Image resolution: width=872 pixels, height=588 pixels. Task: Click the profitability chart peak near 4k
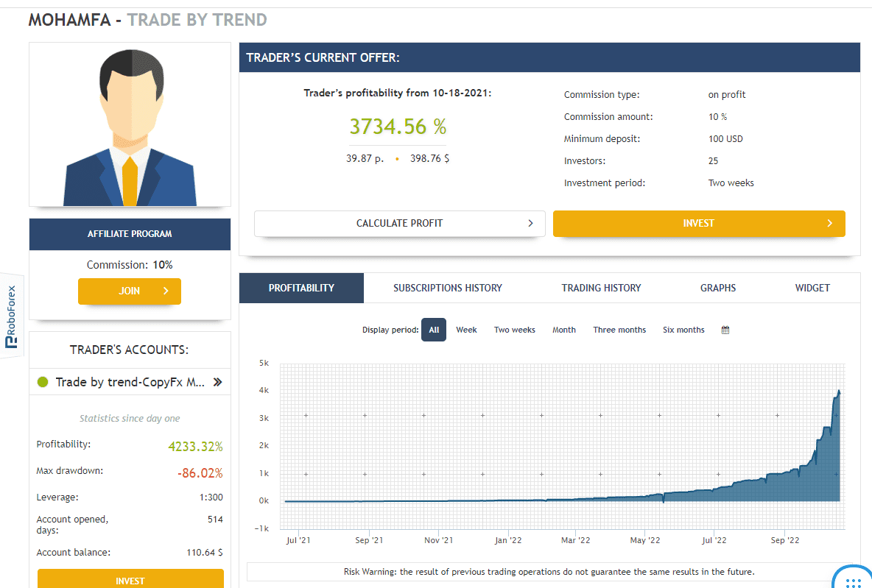click(839, 392)
